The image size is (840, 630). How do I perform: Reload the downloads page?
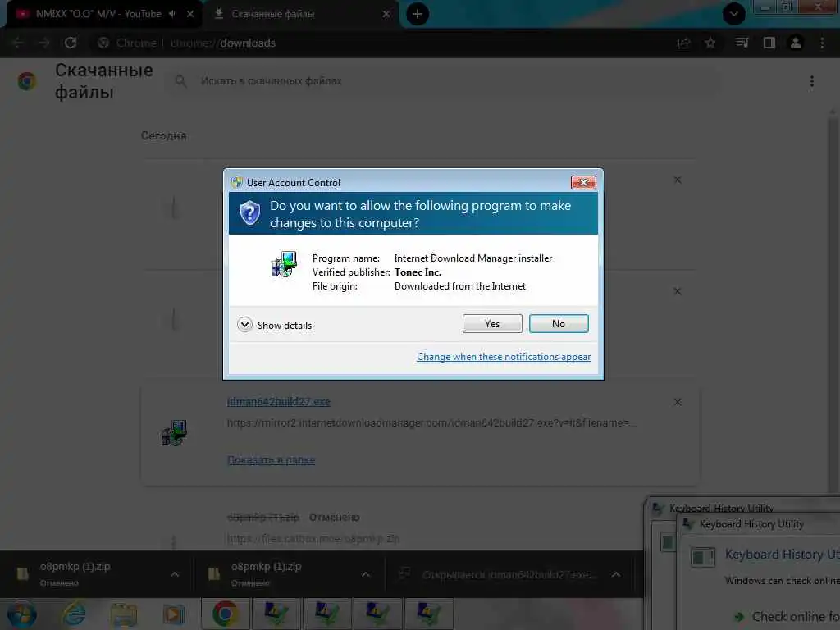coord(71,43)
